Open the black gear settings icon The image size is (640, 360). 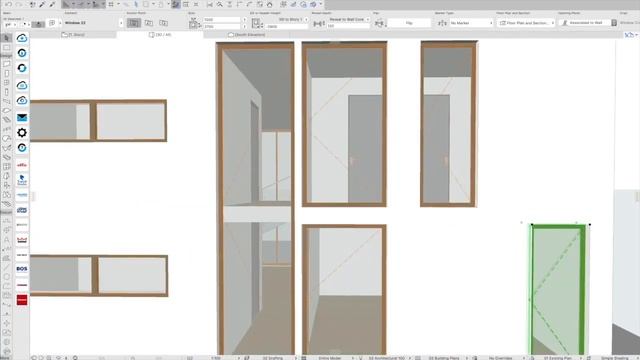[22, 132]
